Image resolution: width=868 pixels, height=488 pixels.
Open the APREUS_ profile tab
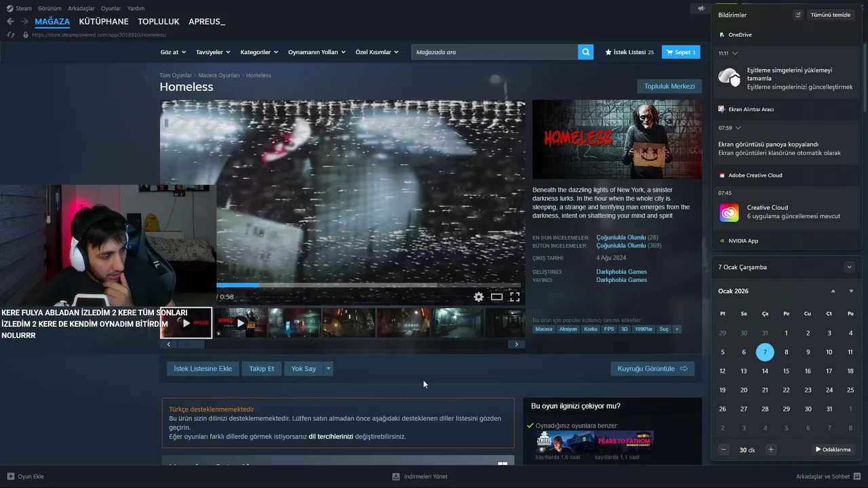pyautogui.click(x=207, y=22)
